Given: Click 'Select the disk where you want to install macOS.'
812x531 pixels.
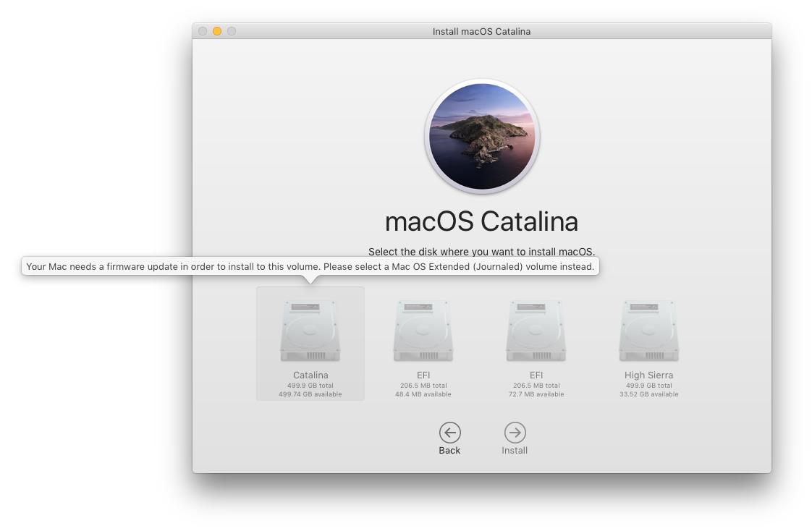Looking at the screenshot, I should pos(481,252).
